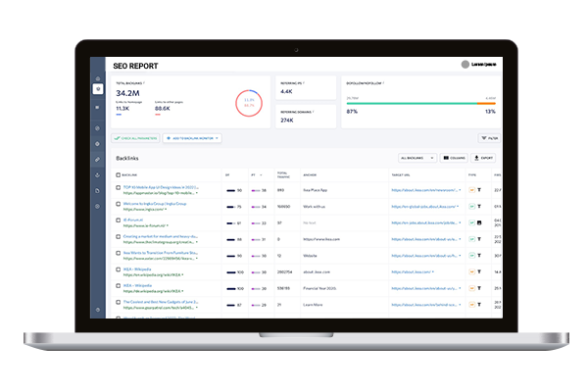Click the home icon in the left sidebar
The image size is (588, 392).
pos(98,77)
